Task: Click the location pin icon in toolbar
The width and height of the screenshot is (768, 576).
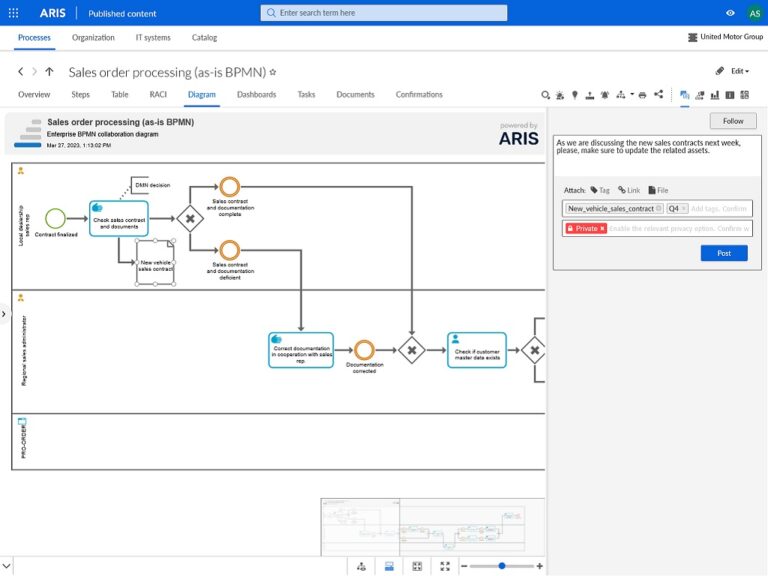Action: coord(575,95)
